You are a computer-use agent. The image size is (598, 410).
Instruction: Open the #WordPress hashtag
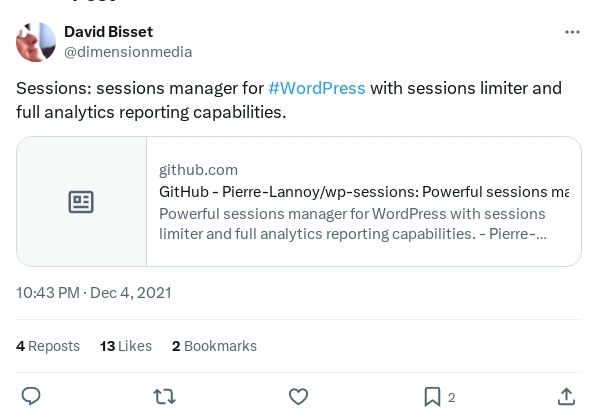[317, 88]
